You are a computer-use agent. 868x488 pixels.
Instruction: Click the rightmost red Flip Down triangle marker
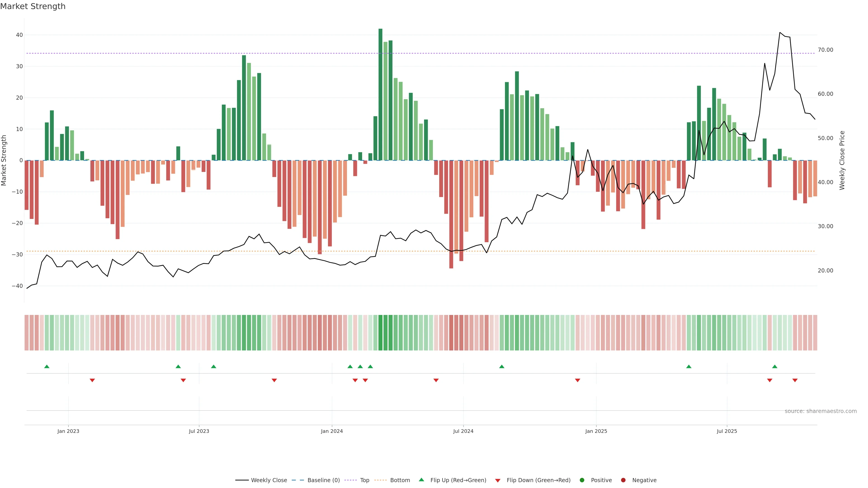coord(795,380)
